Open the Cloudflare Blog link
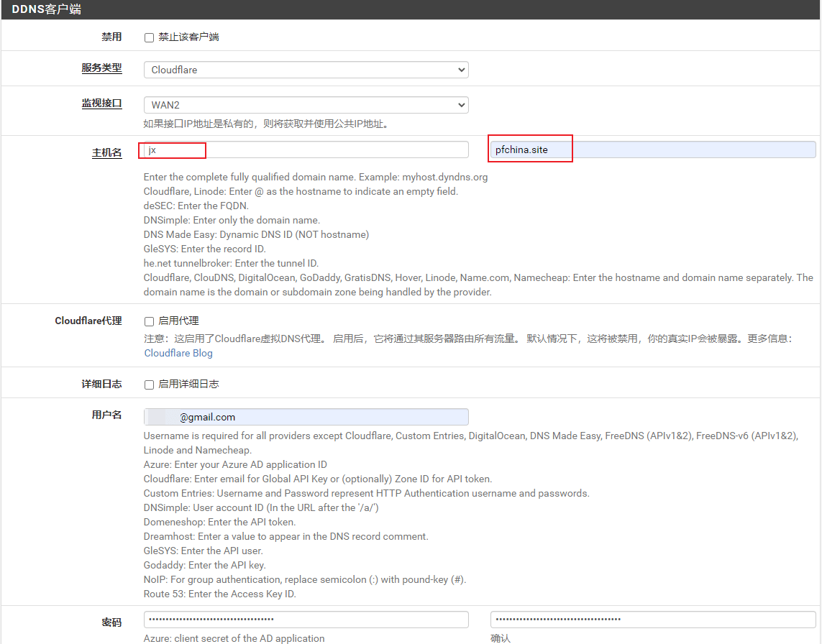 pos(178,353)
